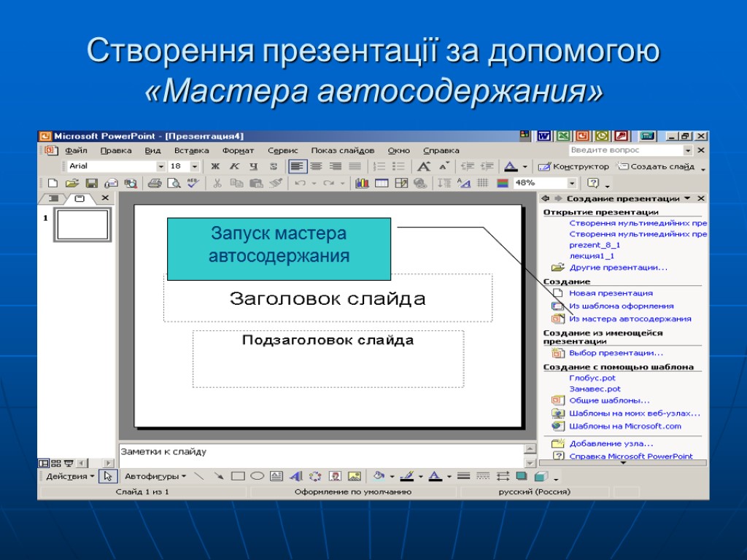This screenshot has height=560, width=747.
Task: Click the Microsoft PowerPoint Help question icon
Action: coord(593,183)
